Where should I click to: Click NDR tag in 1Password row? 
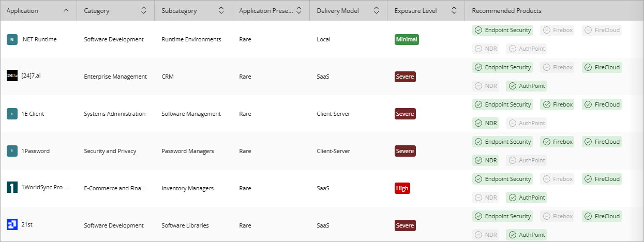(x=486, y=160)
